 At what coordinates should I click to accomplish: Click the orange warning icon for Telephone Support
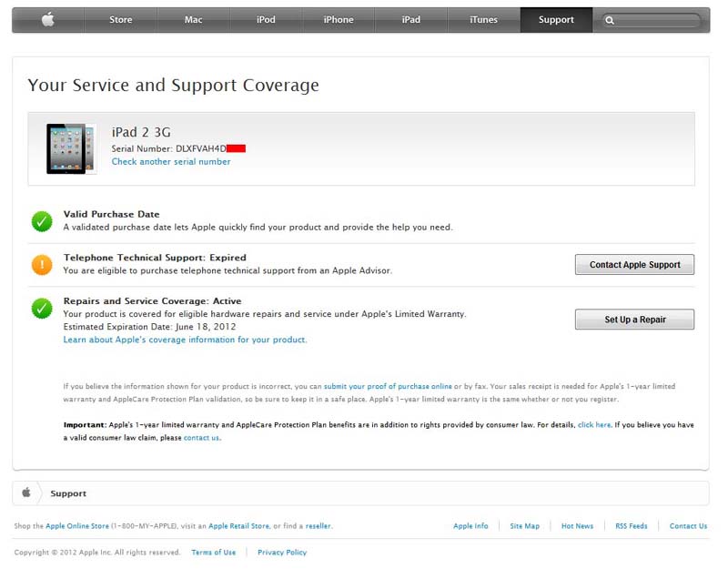pyautogui.click(x=42, y=265)
